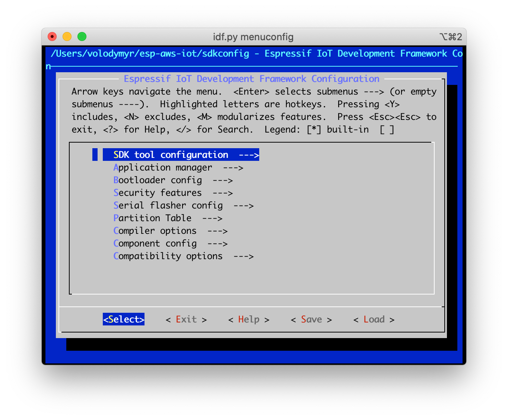The image size is (508, 420).
Task: Click arrow next to SDK tool configuration
Action: click(249, 155)
